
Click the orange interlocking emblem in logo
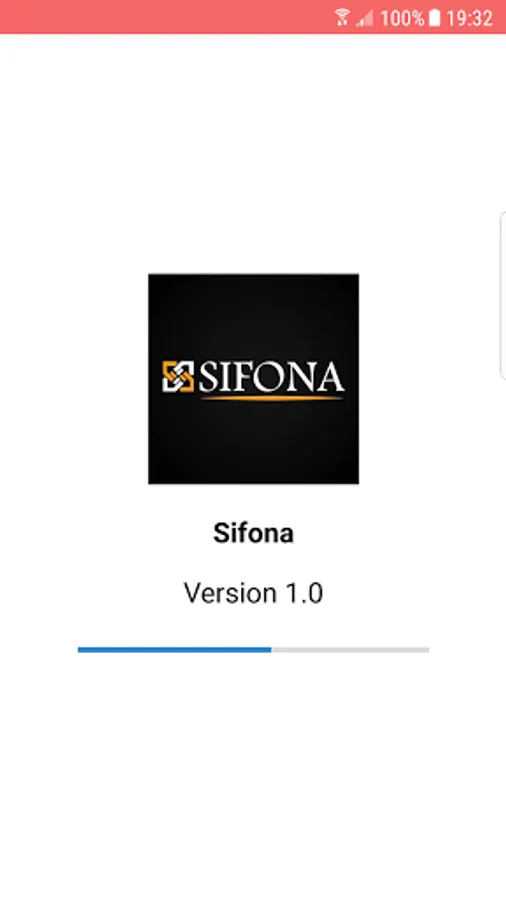coord(178,377)
